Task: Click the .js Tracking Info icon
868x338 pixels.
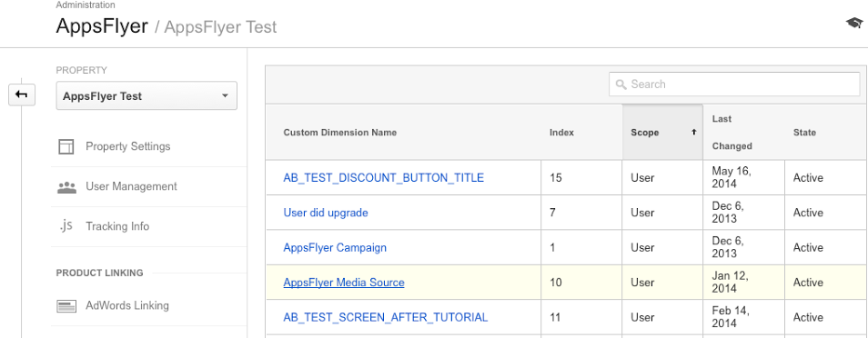Action: click(x=66, y=225)
